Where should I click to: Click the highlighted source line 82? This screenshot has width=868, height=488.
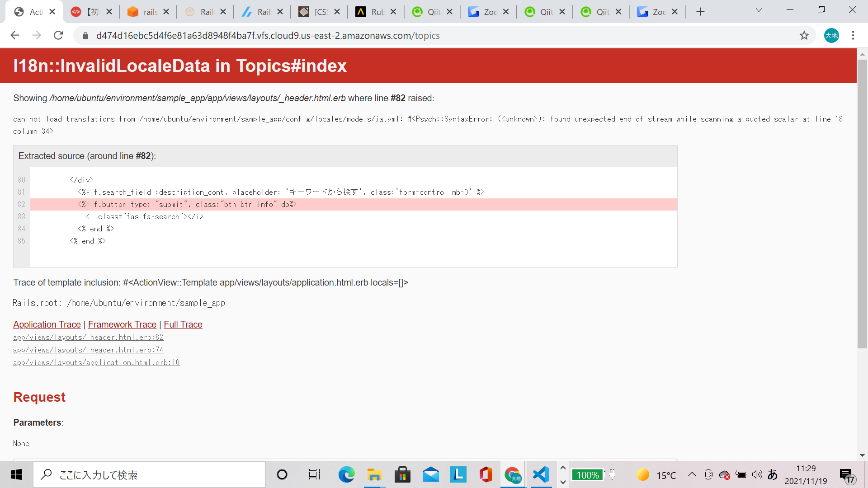pyautogui.click(x=354, y=204)
